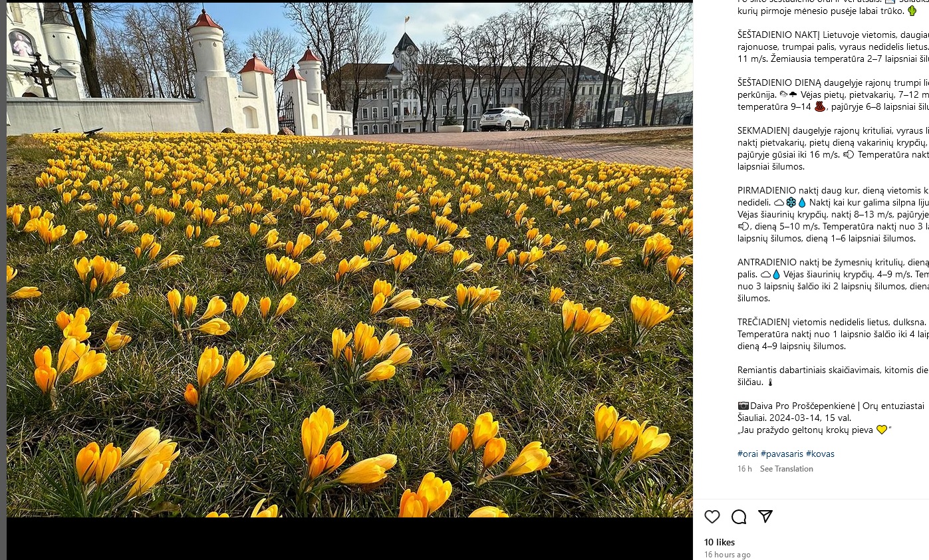View who liked via 10 likes

point(720,542)
